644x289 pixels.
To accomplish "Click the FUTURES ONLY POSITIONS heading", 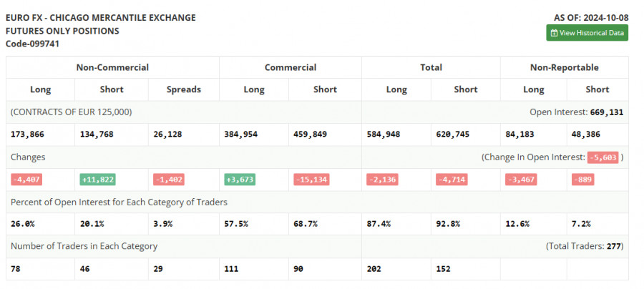I will pyautogui.click(x=62, y=31).
